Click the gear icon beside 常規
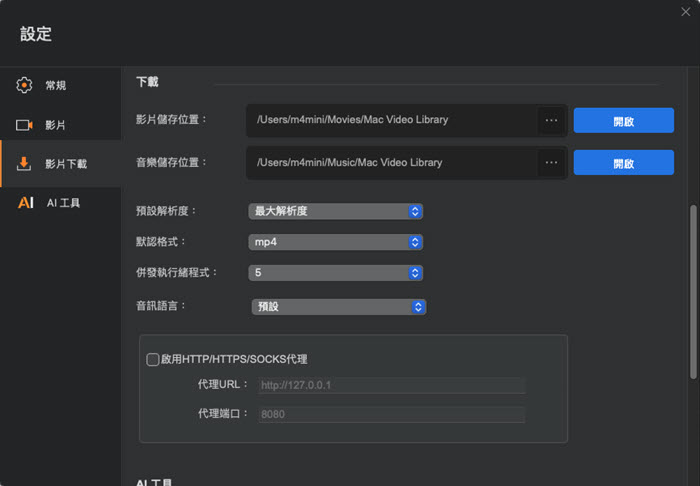Viewport: 700px width, 486px height. pyautogui.click(x=24, y=85)
